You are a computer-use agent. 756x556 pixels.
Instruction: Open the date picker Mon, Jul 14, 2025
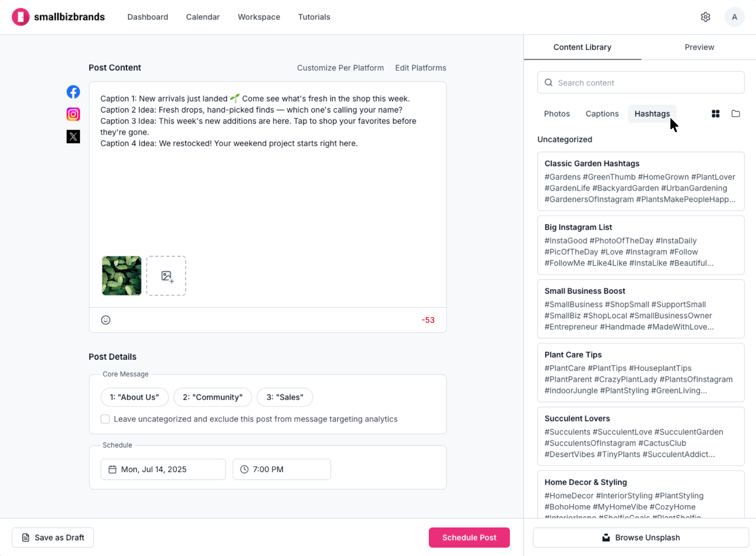[163, 469]
